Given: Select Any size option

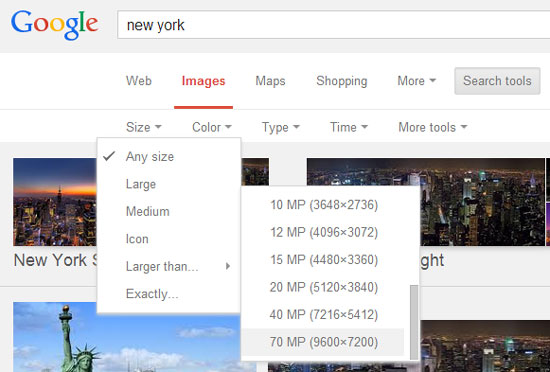Looking at the screenshot, I should pos(169,156).
